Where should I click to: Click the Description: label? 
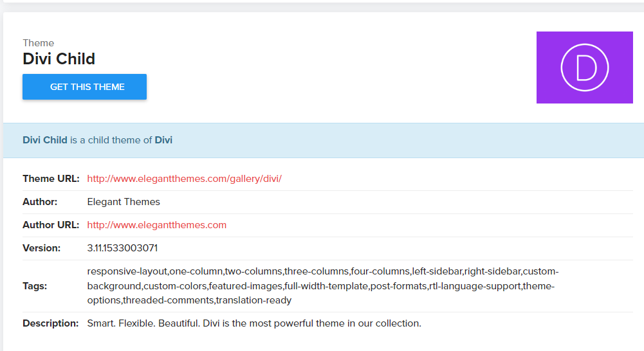click(51, 323)
